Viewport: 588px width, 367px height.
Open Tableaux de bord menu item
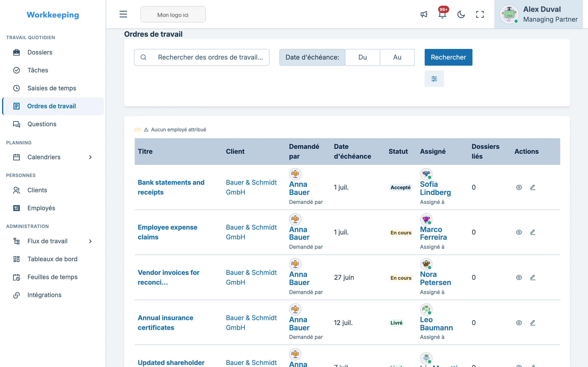point(53,259)
